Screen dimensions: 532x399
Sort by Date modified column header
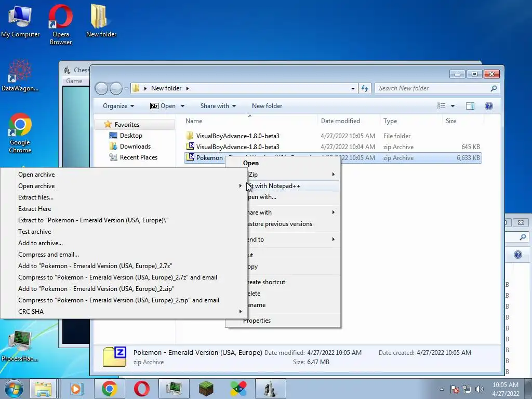(340, 121)
